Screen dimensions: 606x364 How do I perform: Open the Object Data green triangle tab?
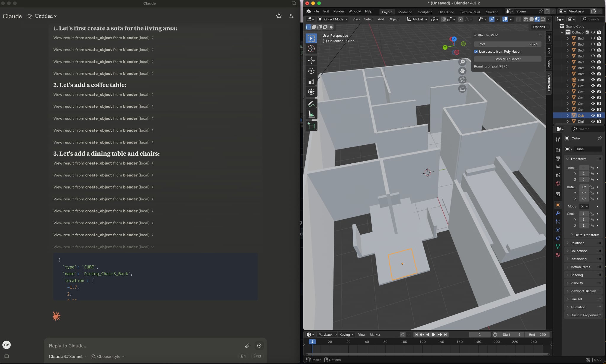coord(558,247)
